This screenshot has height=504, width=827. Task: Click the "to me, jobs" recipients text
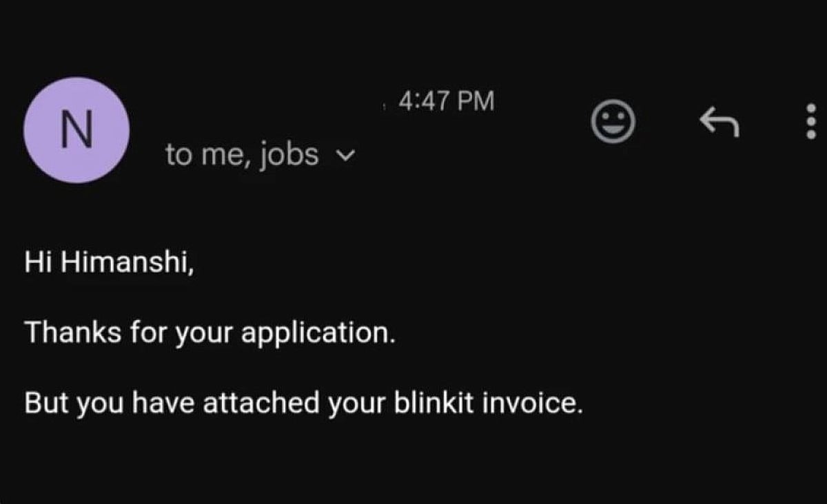(241, 155)
